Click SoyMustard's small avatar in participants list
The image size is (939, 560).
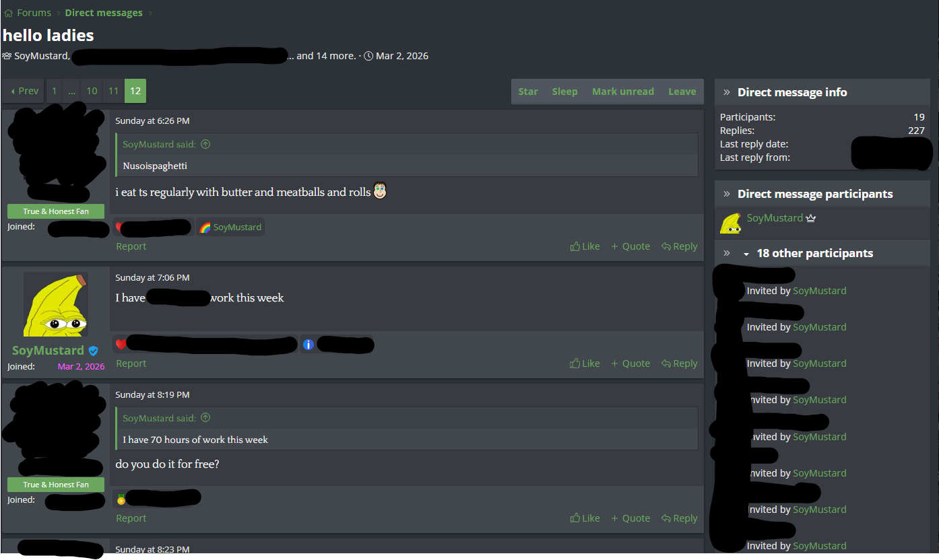pos(731,223)
